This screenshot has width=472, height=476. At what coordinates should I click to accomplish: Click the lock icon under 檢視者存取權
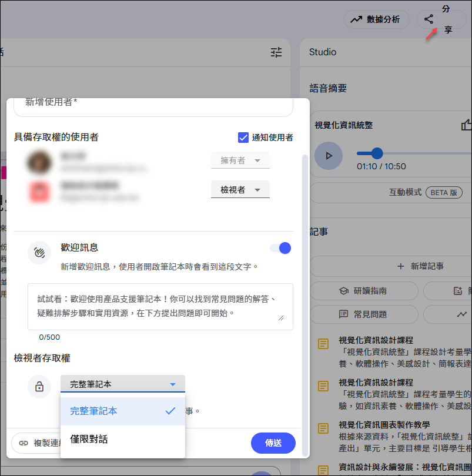click(x=39, y=387)
